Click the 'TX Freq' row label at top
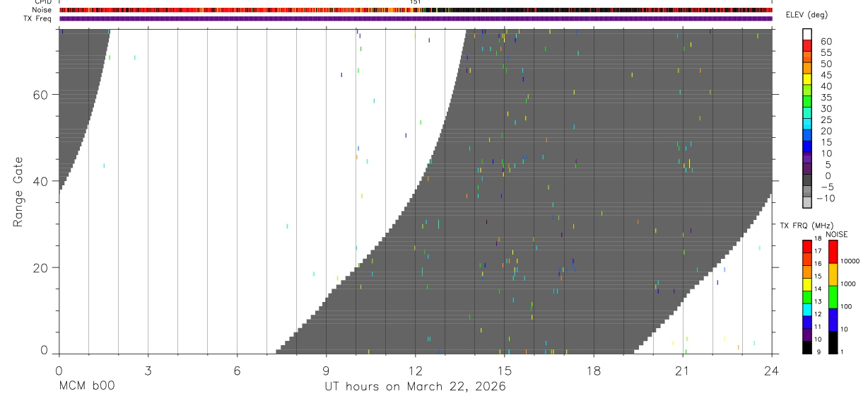This screenshot has width=868, height=401. [37, 18]
